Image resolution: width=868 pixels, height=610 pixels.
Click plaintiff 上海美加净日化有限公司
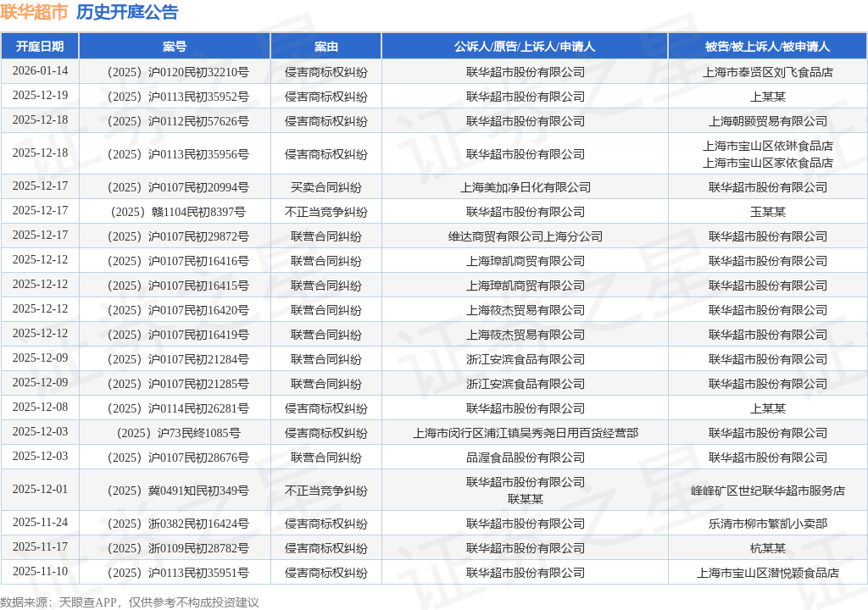click(526, 187)
